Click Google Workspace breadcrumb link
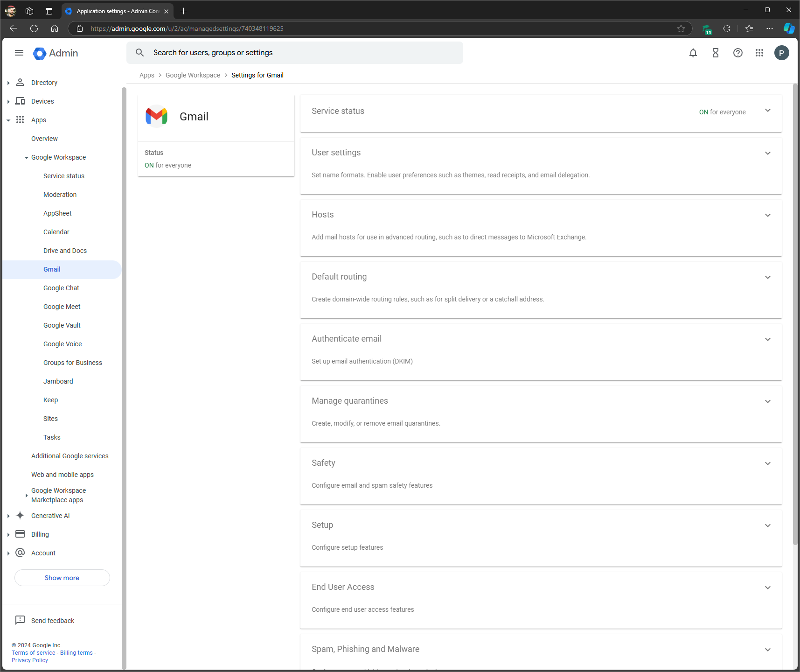Image resolution: width=800 pixels, height=672 pixels. [x=193, y=75]
